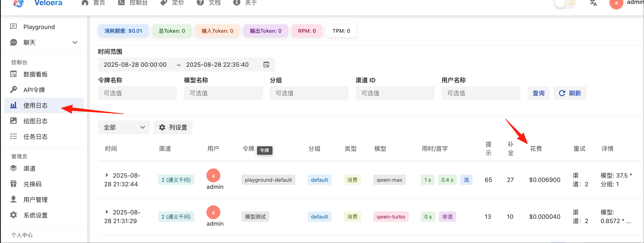This screenshot has height=243, width=644.
Task: Click the 查询 search button
Action: (x=538, y=93)
